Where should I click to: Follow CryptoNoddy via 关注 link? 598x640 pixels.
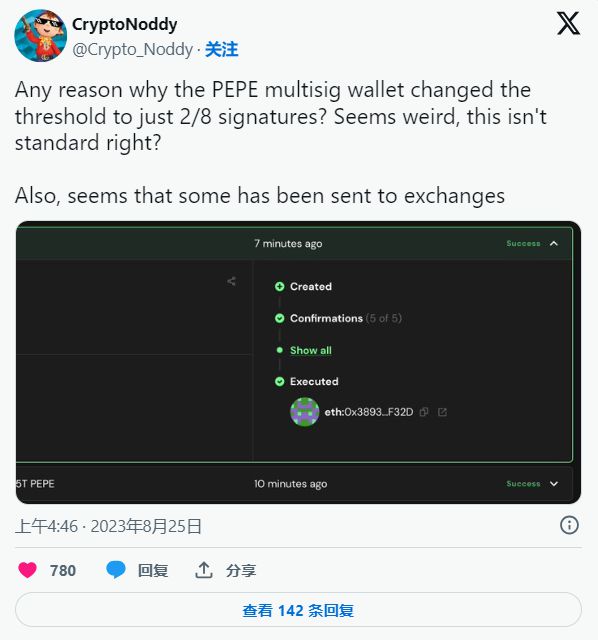pyautogui.click(x=221, y=49)
